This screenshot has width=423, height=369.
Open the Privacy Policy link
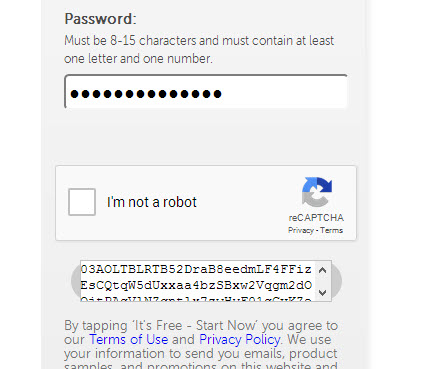[x=239, y=339]
